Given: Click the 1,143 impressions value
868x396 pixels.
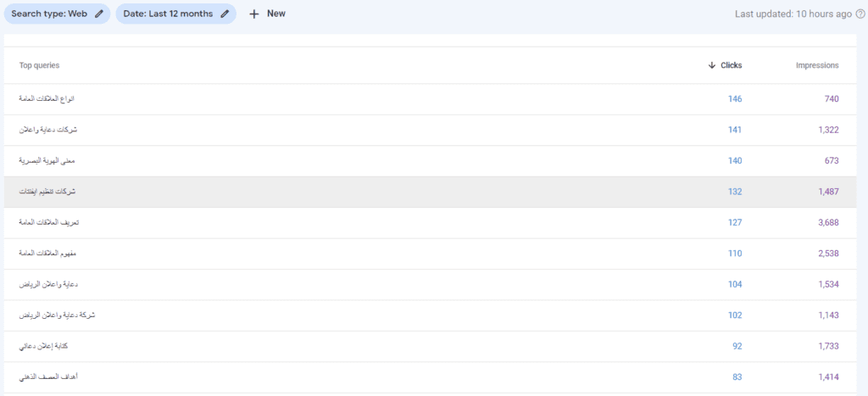Looking at the screenshot, I should click(x=829, y=315).
